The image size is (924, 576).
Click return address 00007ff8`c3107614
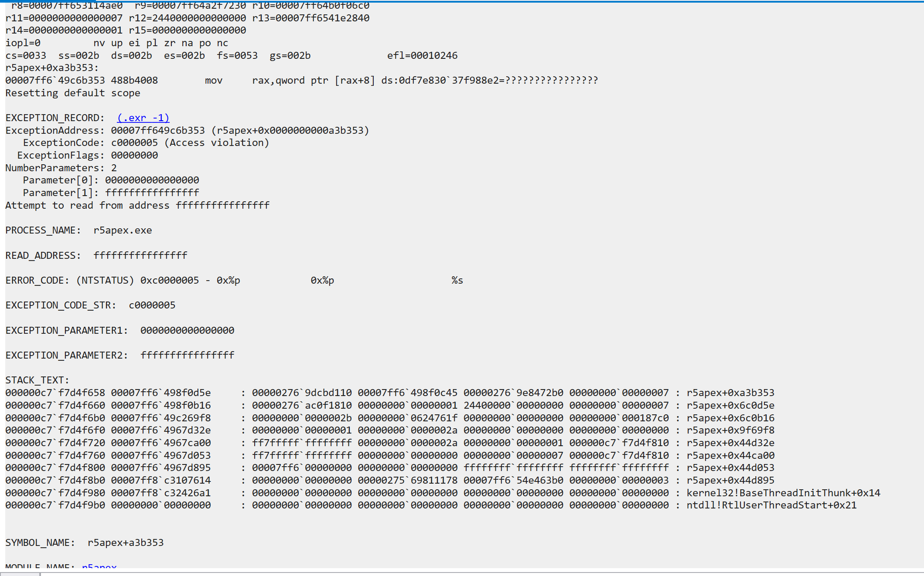[x=161, y=481]
